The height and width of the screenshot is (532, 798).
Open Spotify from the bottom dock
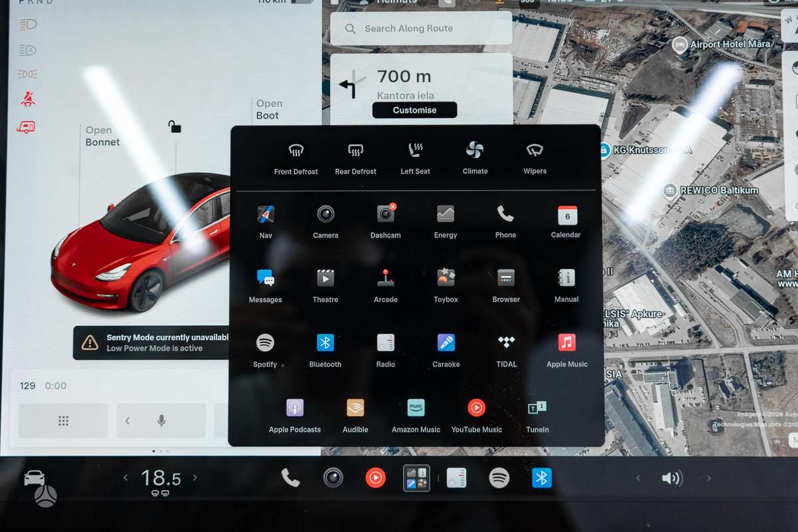[499, 477]
